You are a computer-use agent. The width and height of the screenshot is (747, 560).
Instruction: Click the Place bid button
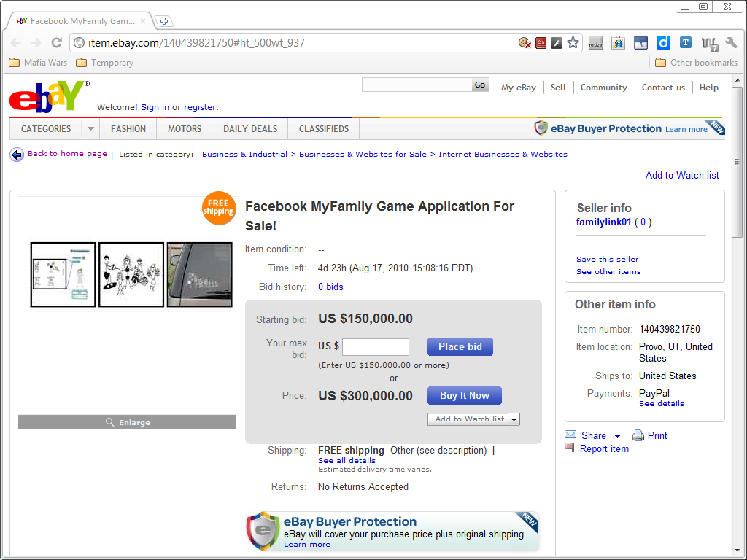point(460,346)
